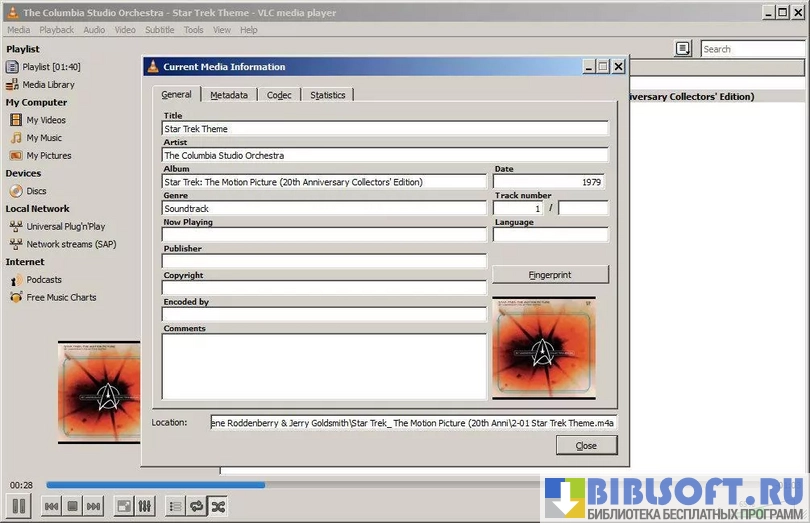Toggle loop repeat mode
Screen dimensions: 810x523
click(196, 507)
